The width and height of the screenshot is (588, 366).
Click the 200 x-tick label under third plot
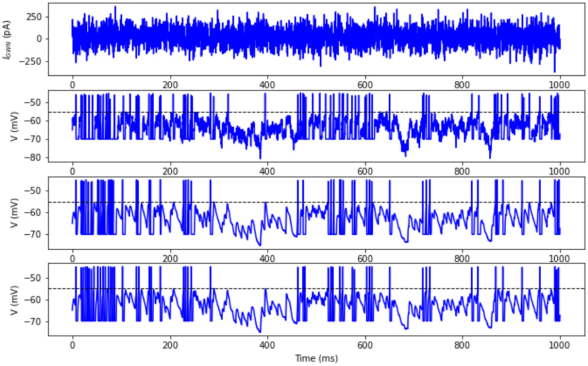coord(170,258)
